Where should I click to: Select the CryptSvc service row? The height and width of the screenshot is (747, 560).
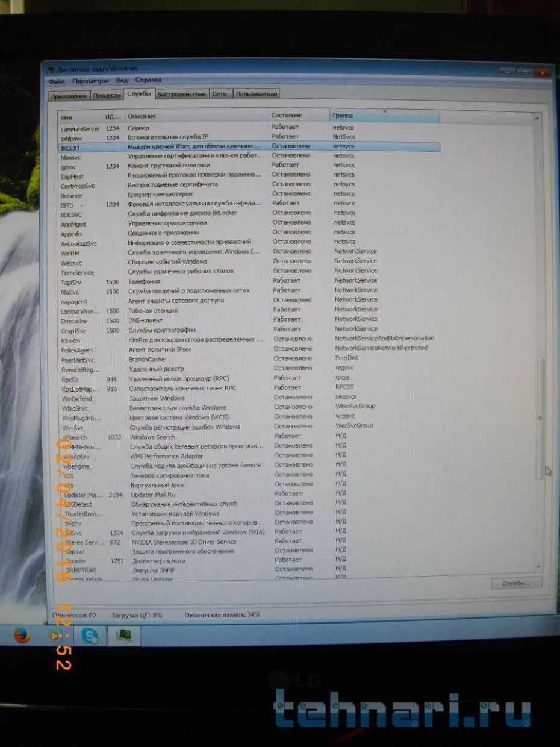click(249, 330)
